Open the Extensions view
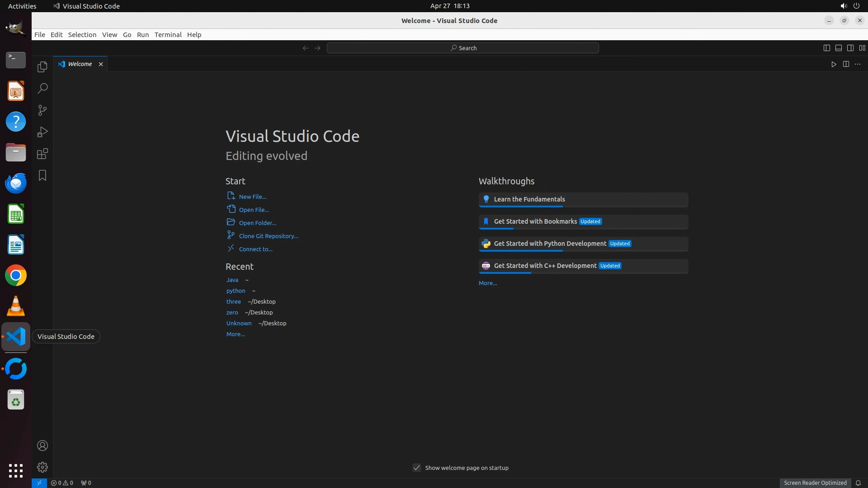This screenshot has width=868, height=488. (x=42, y=154)
